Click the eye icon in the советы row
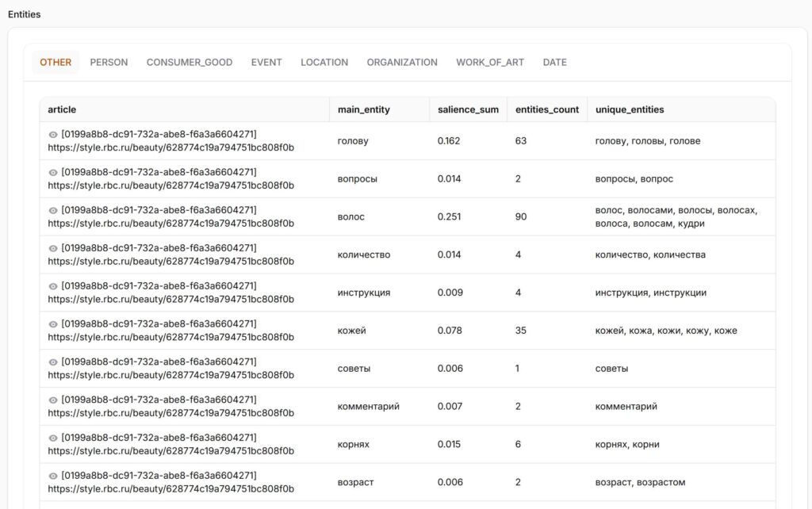Viewport: 812px width, 509px height. [x=53, y=362]
